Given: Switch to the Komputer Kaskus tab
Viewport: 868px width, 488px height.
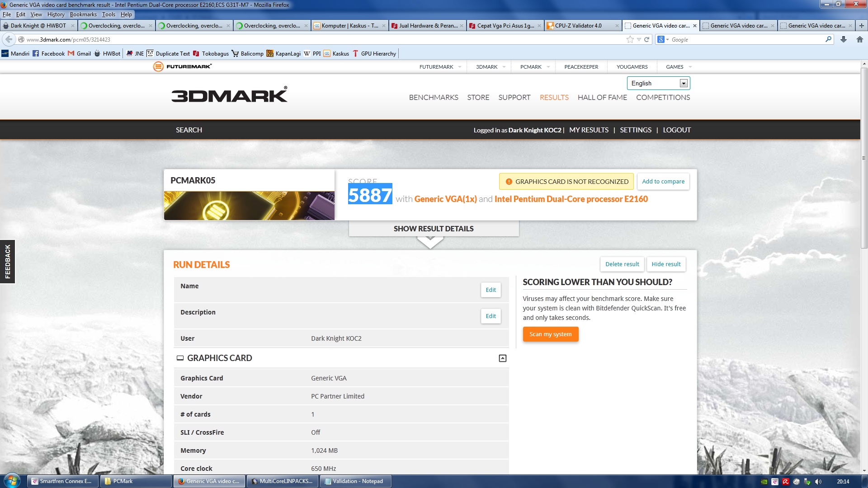Looking at the screenshot, I should click(349, 26).
